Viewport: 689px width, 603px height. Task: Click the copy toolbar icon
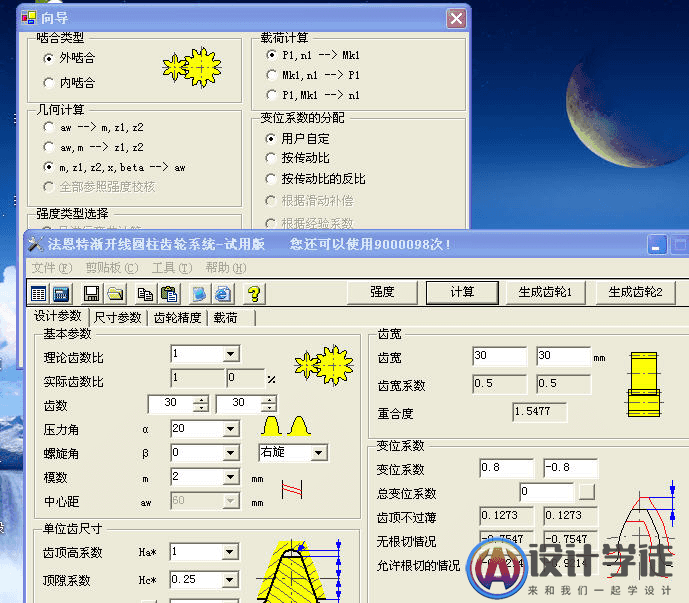click(145, 294)
